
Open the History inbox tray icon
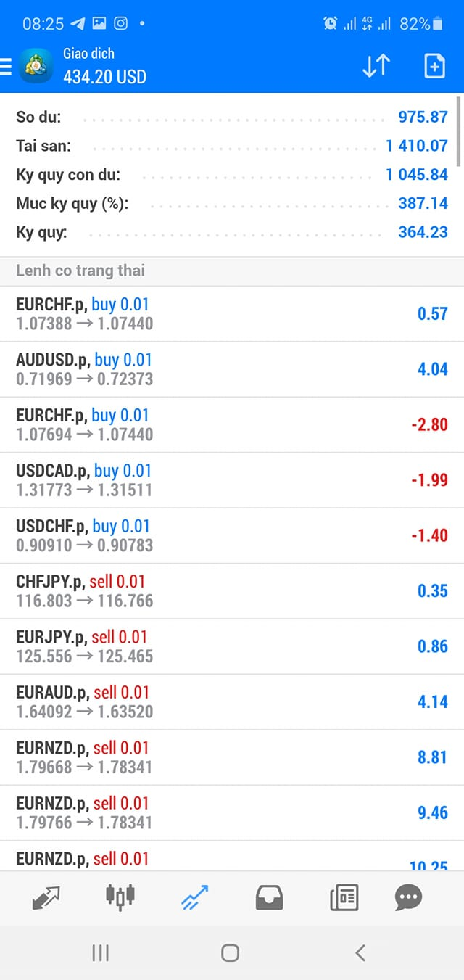coord(269,898)
